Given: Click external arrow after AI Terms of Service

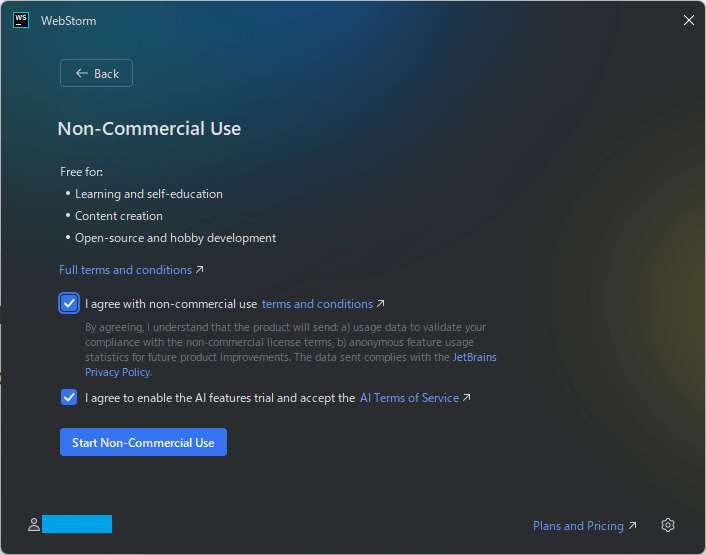Looking at the screenshot, I should tap(467, 398).
